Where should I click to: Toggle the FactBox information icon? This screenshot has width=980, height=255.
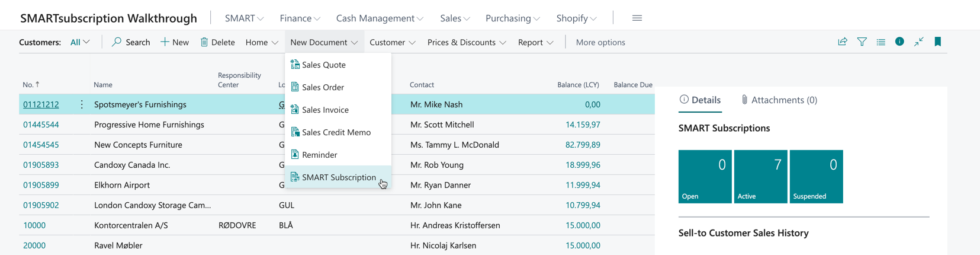pyautogui.click(x=899, y=42)
